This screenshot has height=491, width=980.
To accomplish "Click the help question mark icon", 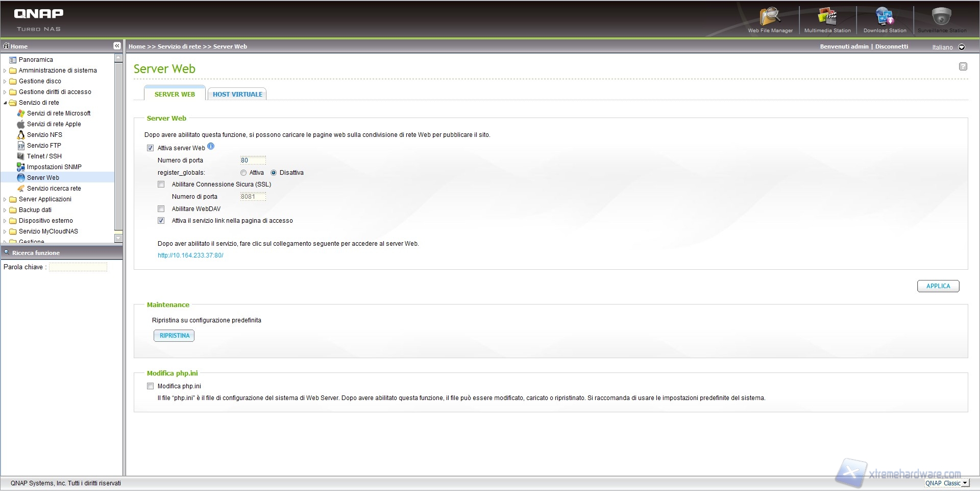I will coord(963,66).
